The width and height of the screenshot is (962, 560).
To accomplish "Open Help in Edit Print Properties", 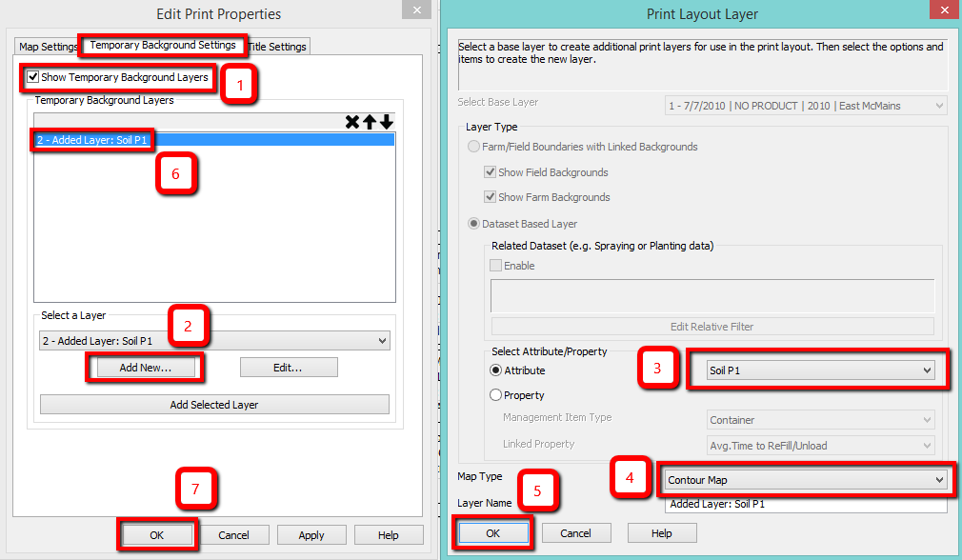I will pos(389,535).
